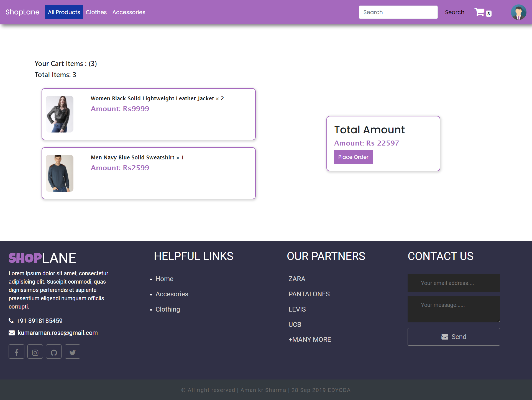Open the GitHub social icon
The width and height of the screenshot is (532, 400).
tap(54, 351)
